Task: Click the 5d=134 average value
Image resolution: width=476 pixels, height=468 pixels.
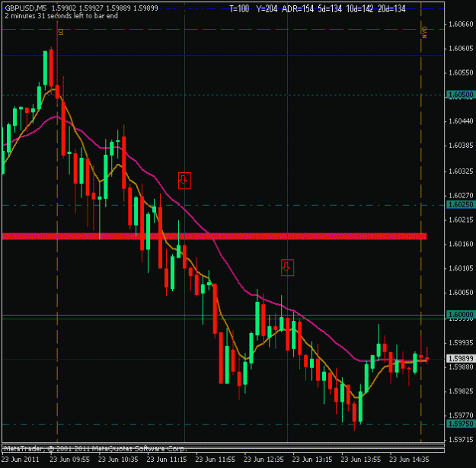Action: 330,9
